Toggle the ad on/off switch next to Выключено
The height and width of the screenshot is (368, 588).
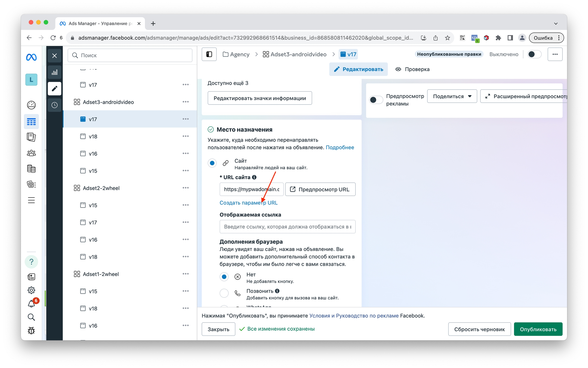pyautogui.click(x=534, y=54)
